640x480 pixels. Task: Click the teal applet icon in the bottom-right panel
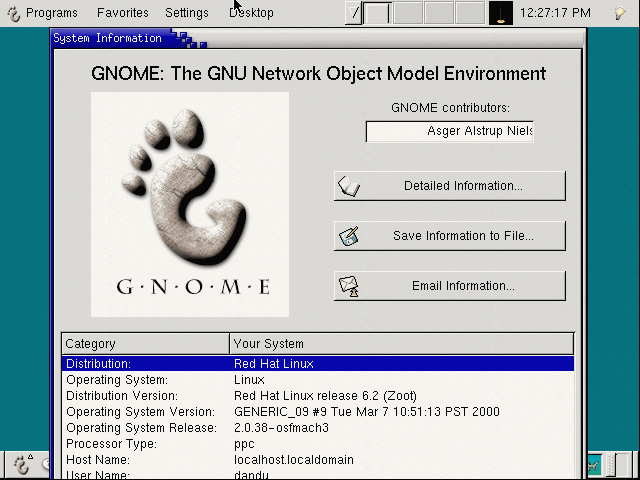pos(594,464)
